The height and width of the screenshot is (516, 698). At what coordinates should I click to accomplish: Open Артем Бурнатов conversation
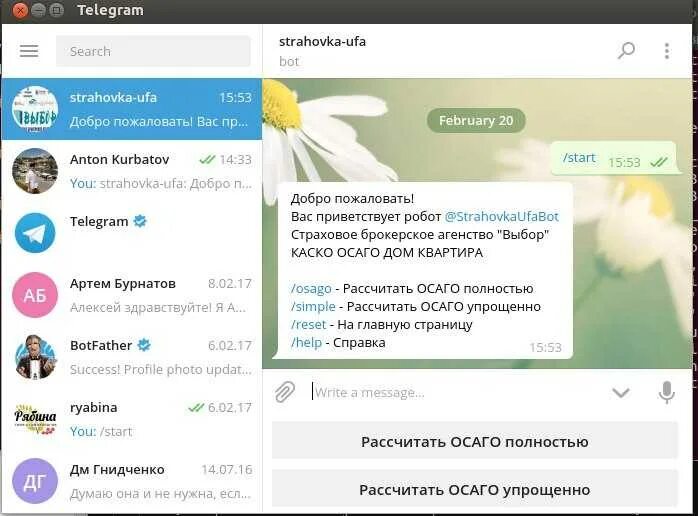(x=132, y=295)
